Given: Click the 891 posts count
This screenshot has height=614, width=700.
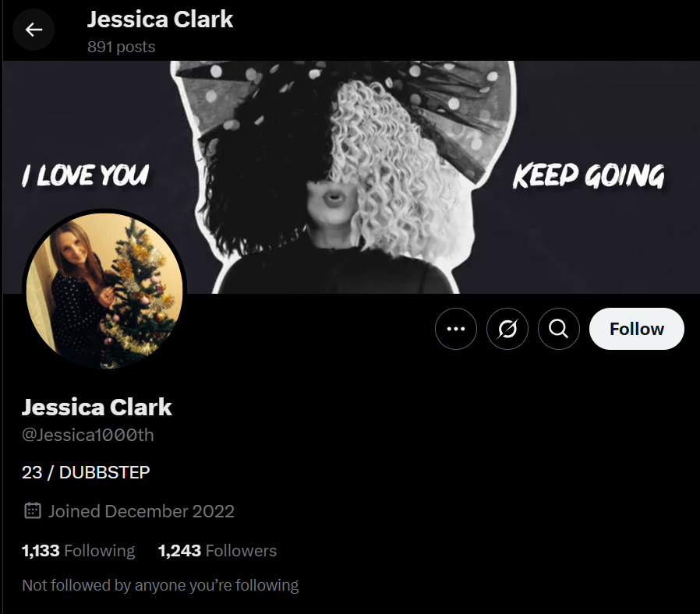Looking at the screenshot, I should point(122,47).
